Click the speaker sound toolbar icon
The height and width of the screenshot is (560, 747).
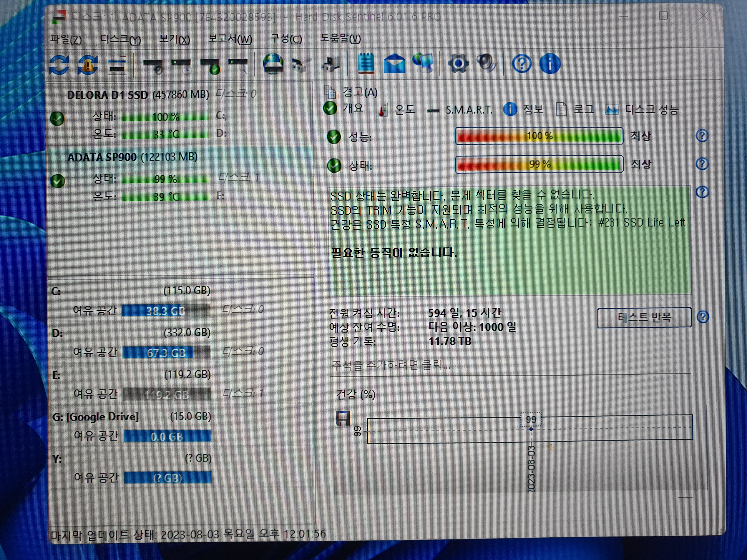(486, 64)
